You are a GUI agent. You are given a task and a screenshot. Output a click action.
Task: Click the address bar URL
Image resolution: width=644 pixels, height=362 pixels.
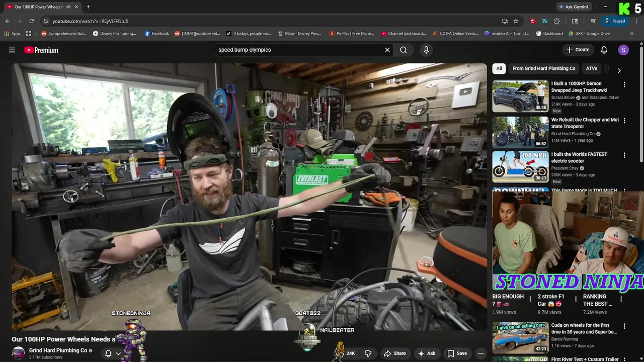pyautogui.click(x=91, y=21)
